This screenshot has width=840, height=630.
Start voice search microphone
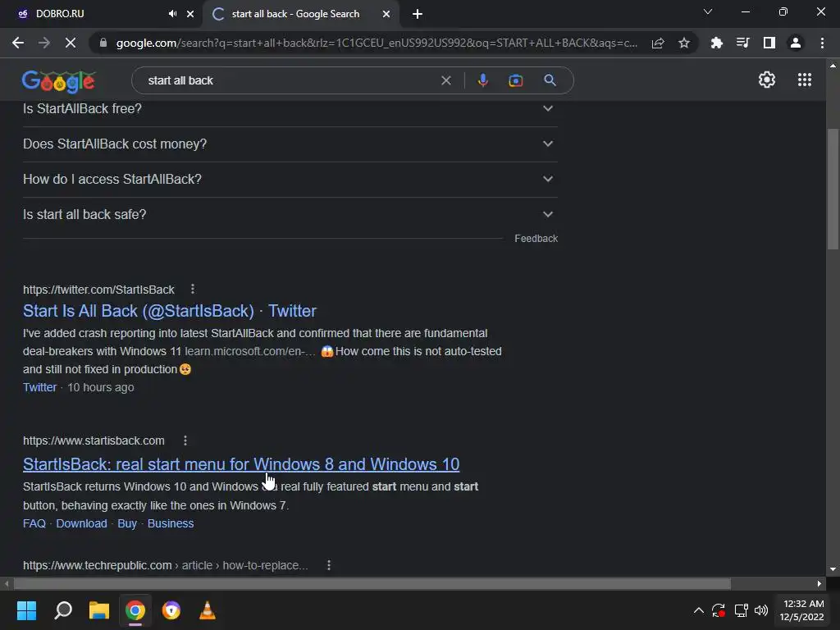click(482, 80)
